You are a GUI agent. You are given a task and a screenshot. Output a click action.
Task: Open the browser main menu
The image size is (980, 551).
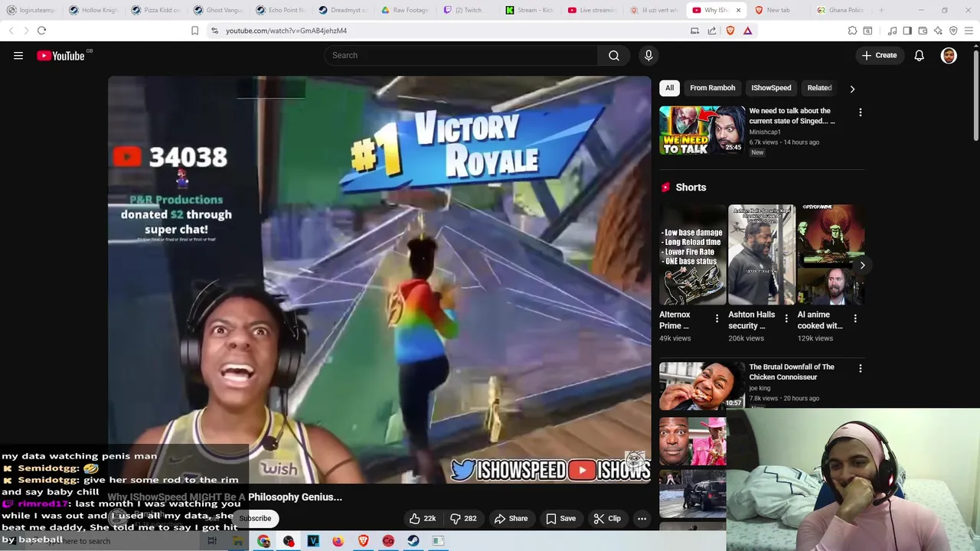tap(969, 31)
